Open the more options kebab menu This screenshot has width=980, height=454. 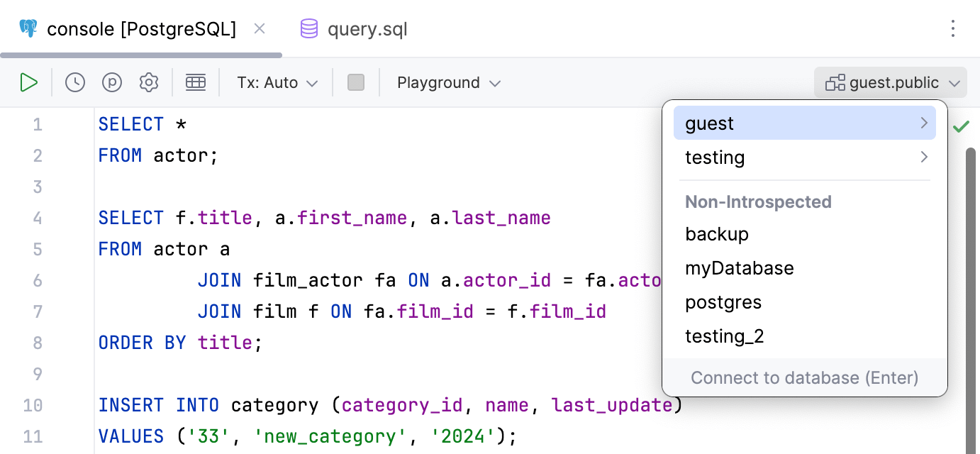[x=953, y=28]
